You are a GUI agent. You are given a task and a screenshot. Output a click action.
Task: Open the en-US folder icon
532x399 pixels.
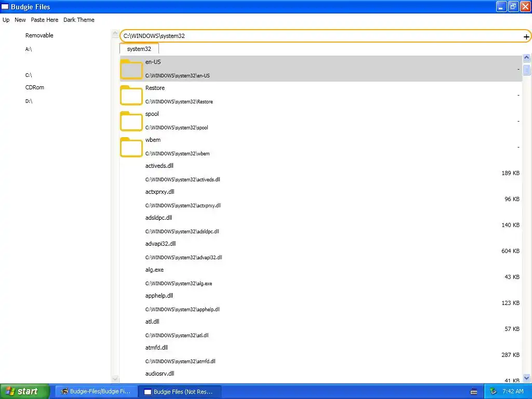(131, 69)
